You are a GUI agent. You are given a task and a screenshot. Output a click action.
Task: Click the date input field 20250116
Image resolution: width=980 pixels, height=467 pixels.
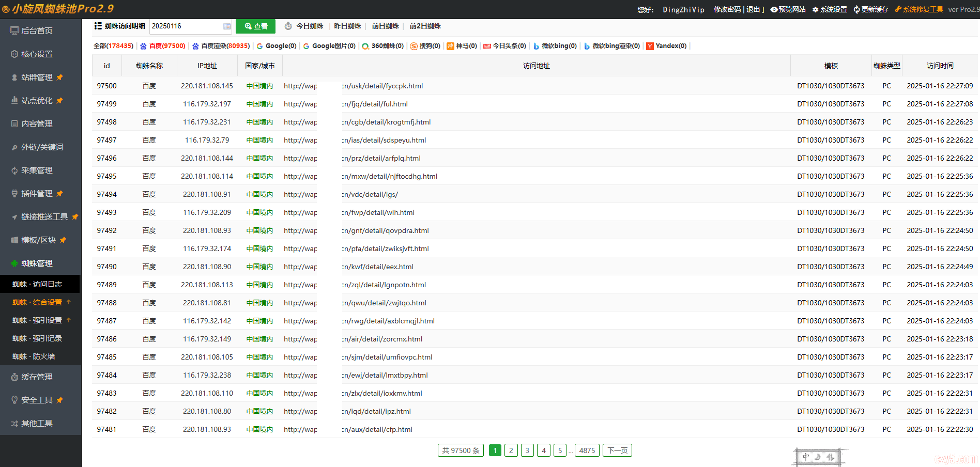[x=185, y=26]
